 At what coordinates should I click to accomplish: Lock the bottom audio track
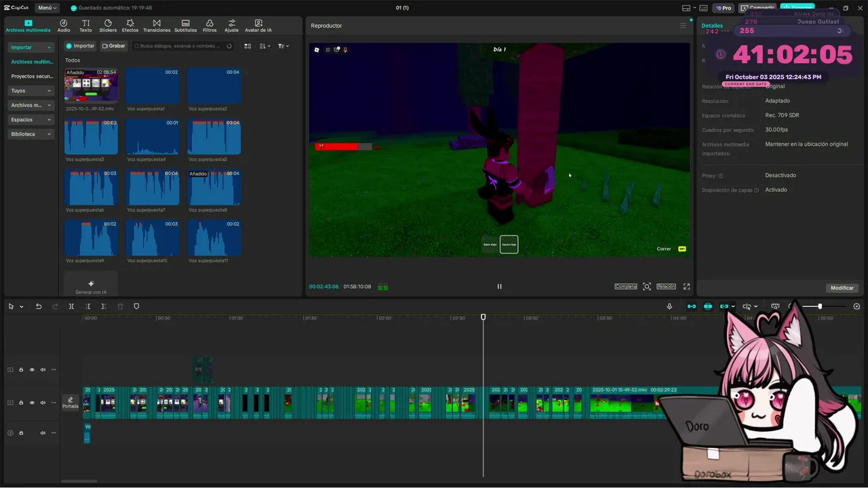coord(21,433)
